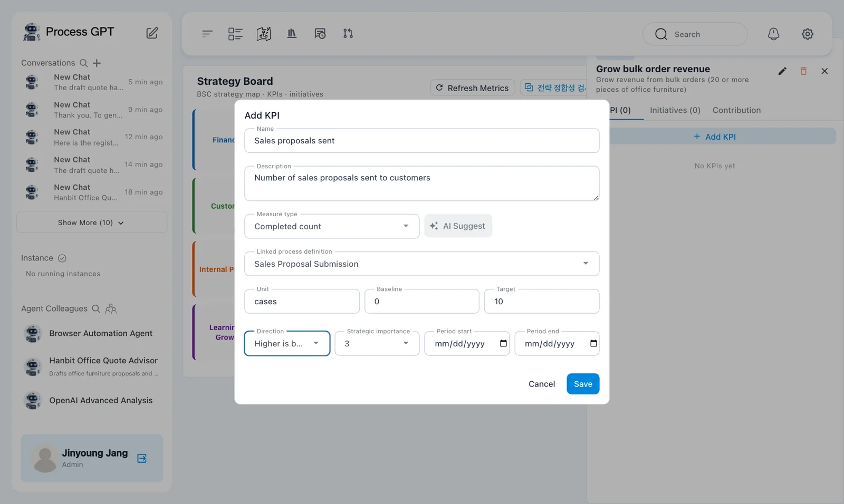Click the Browser Automation Agent avatar
The image size is (844, 504).
(33, 334)
